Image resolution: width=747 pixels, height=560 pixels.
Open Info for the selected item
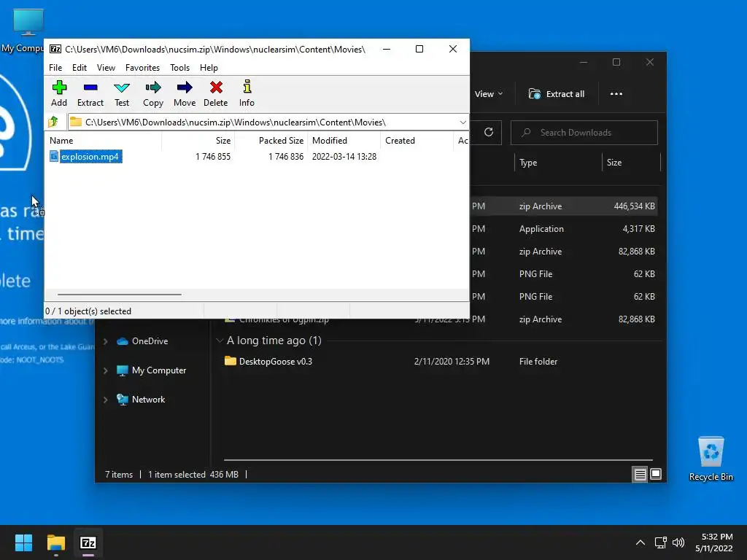click(x=247, y=93)
